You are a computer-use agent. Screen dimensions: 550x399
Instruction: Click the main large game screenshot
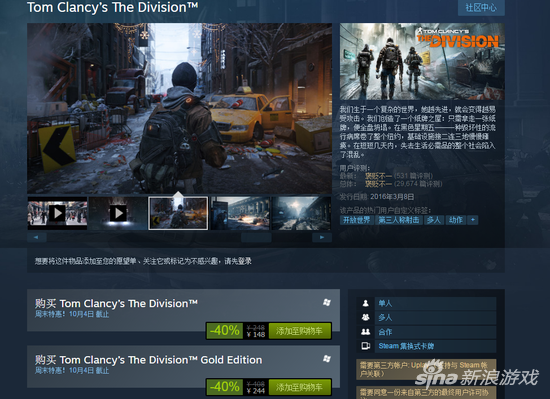tap(179, 108)
